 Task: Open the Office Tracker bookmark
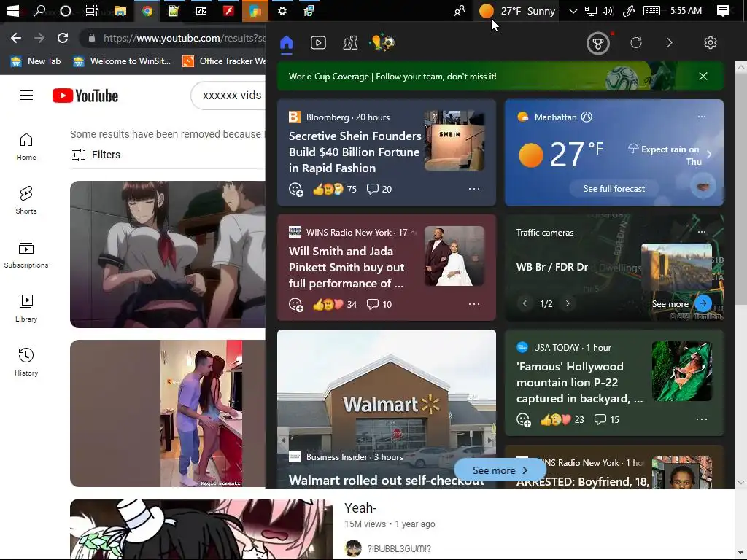point(224,61)
